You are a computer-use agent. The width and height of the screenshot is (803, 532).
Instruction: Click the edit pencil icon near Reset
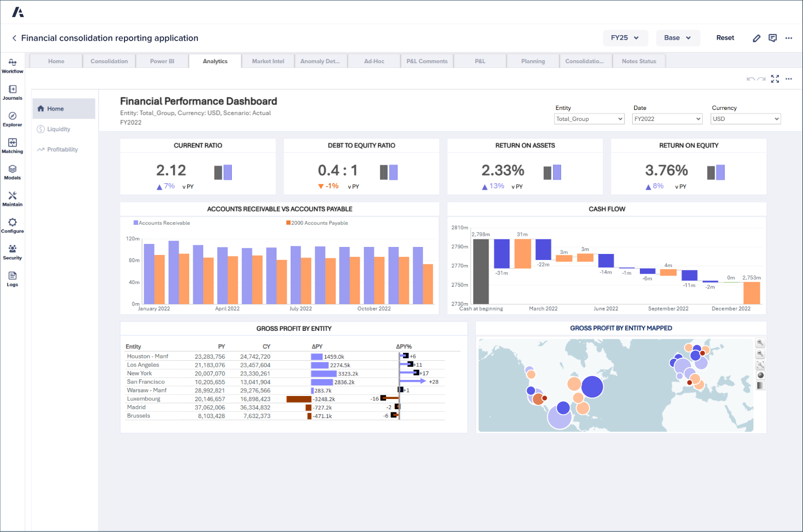(756, 38)
